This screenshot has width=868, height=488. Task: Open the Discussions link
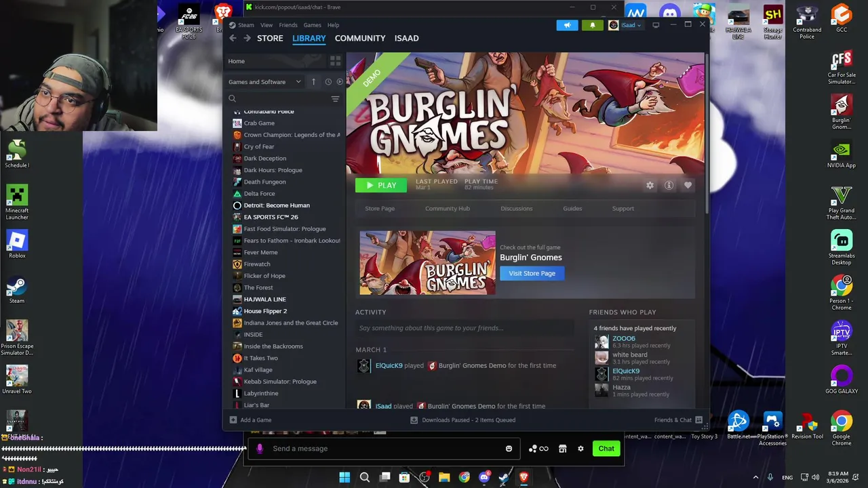pos(517,208)
